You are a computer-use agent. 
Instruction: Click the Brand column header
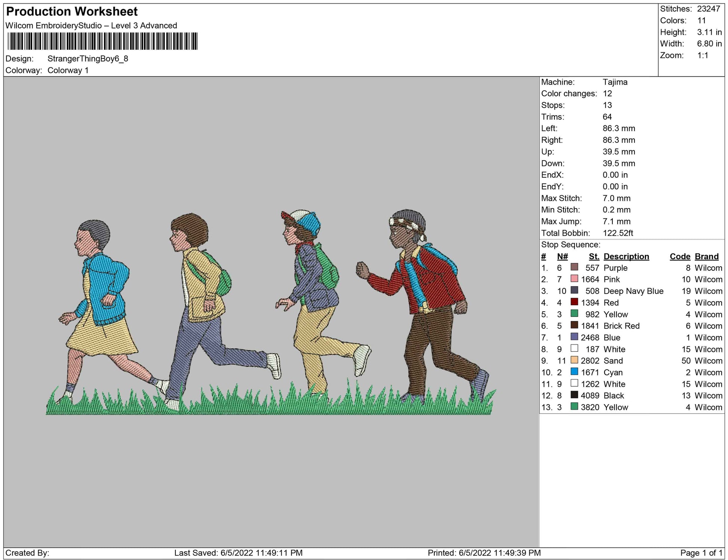tap(706, 256)
